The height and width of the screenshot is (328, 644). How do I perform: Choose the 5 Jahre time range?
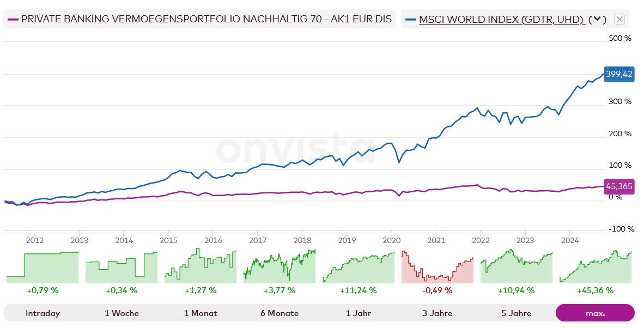click(516, 313)
